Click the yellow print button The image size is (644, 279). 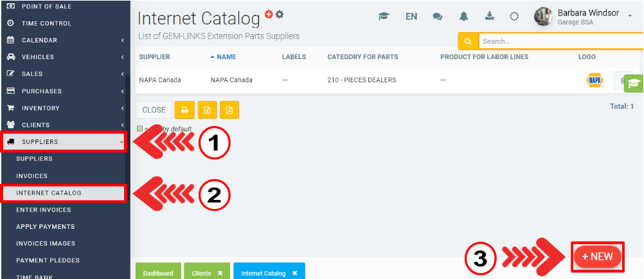click(x=184, y=110)
